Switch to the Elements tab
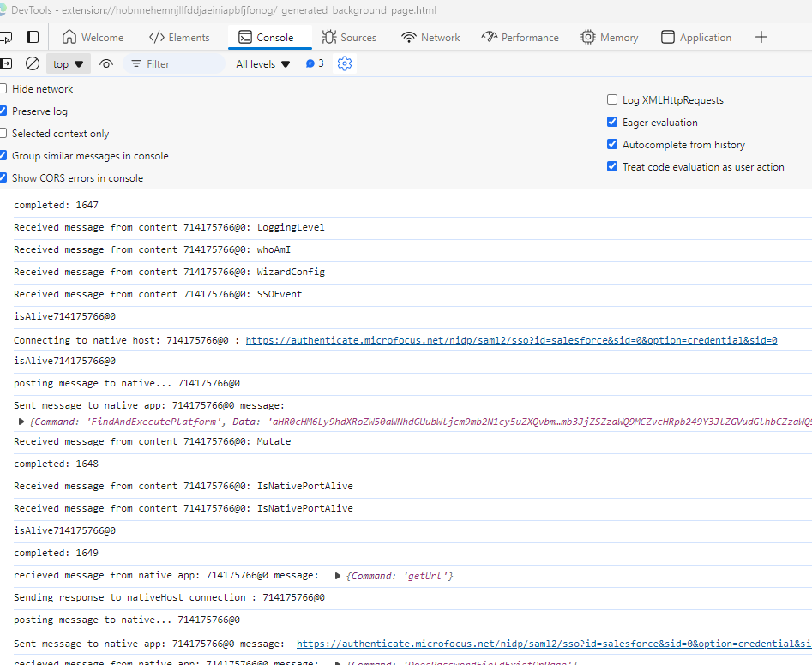 coord(179,37)
